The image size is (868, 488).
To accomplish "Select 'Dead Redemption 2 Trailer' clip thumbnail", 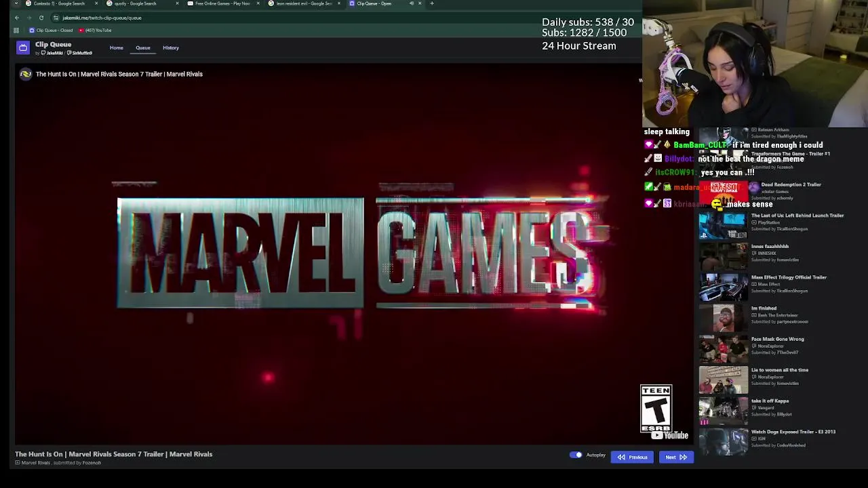I will (724, 195).
